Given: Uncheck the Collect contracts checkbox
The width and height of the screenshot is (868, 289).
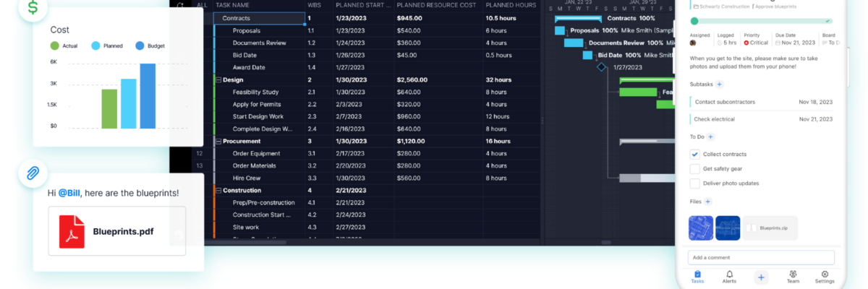Looking at the screenshot, I should pyautogui.click(x=695, y=154).
